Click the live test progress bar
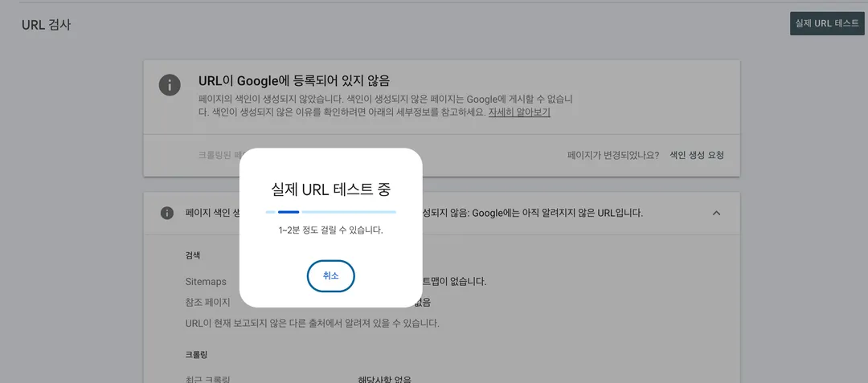 (x=330, y=212)
